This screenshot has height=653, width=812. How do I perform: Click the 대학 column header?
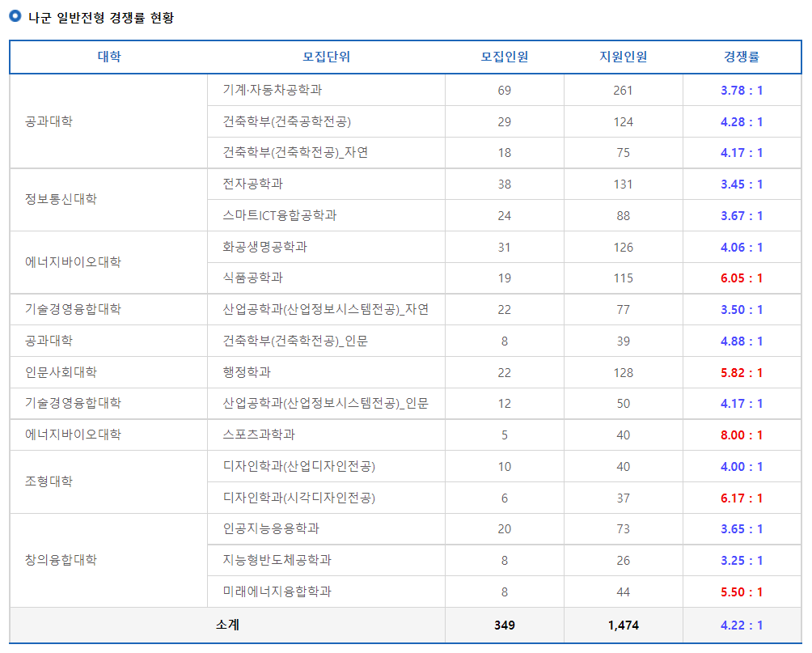[x=108, y=57]
